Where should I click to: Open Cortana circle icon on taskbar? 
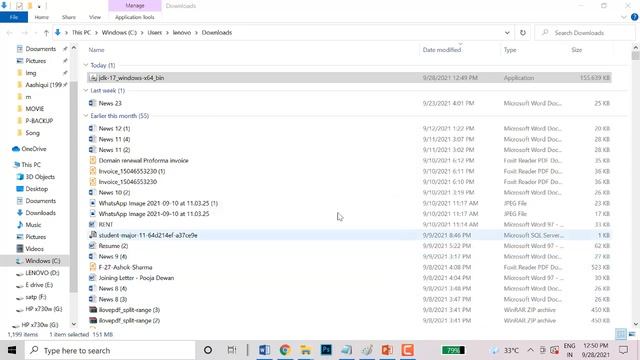click(x=208, y=350)
